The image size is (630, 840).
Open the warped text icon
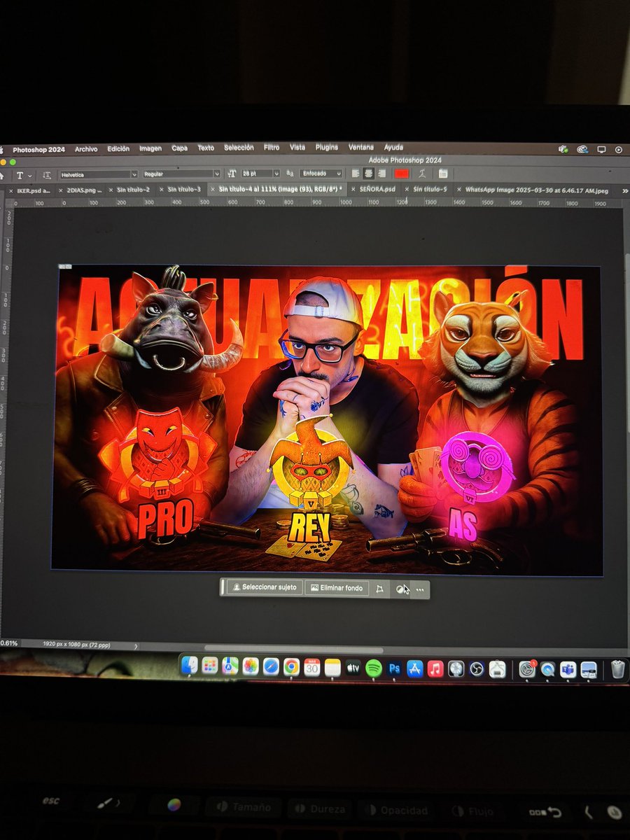click(x=423, y=174)
